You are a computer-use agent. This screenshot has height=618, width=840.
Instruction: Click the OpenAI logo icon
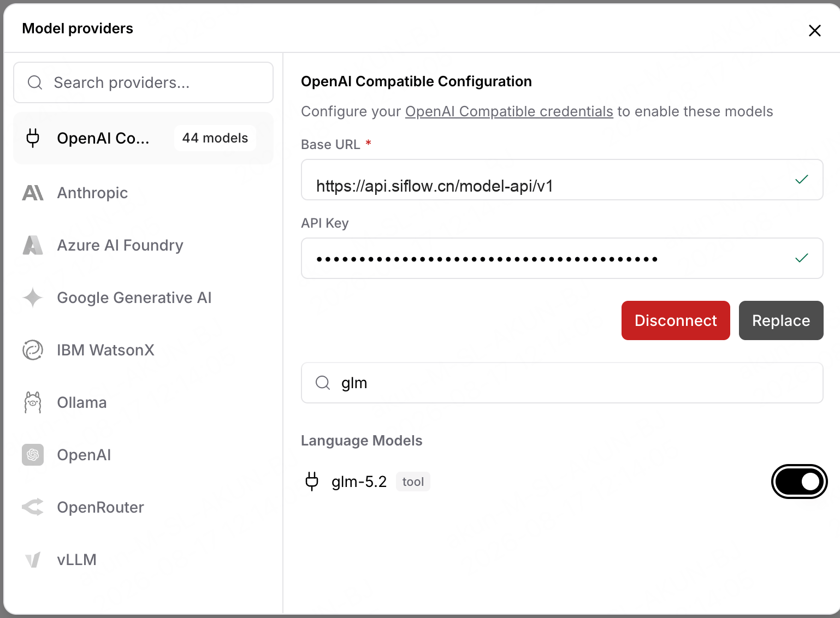(x=33, y=455)
